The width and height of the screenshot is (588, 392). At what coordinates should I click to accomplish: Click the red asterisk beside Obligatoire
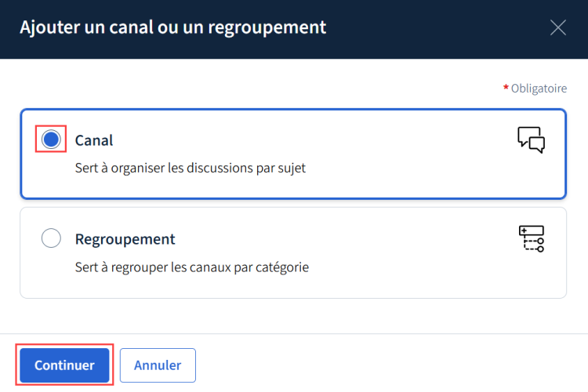coord(506,87)
